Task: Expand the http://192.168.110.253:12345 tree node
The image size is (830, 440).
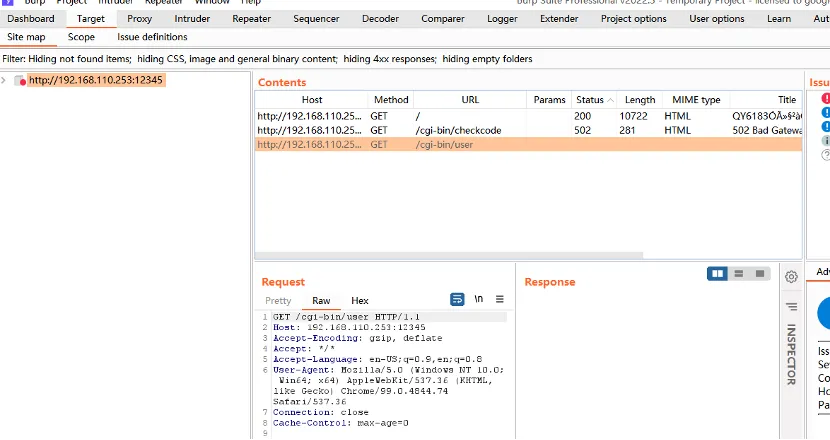Action: 6,80
